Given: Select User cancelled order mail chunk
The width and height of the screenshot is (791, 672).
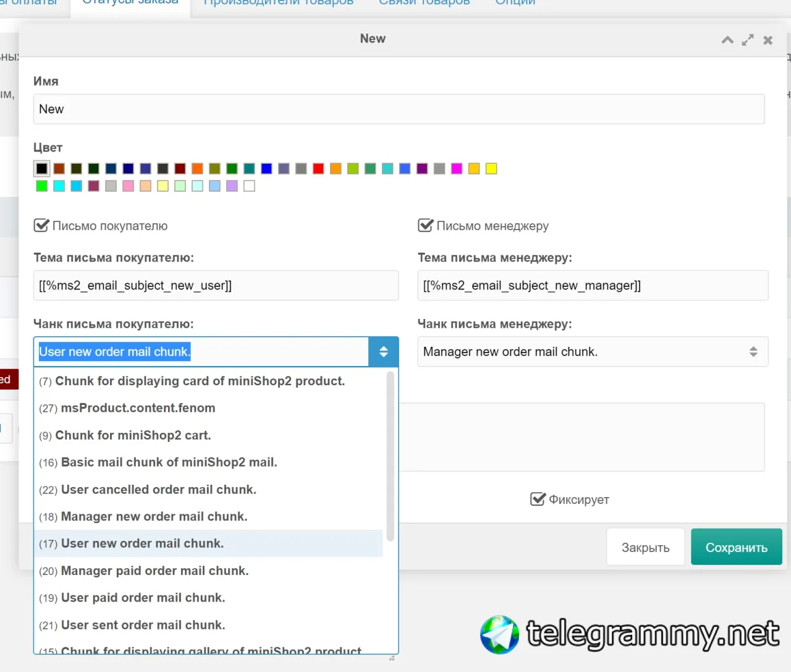Looking at the screenshot, I should click(208, 490).
